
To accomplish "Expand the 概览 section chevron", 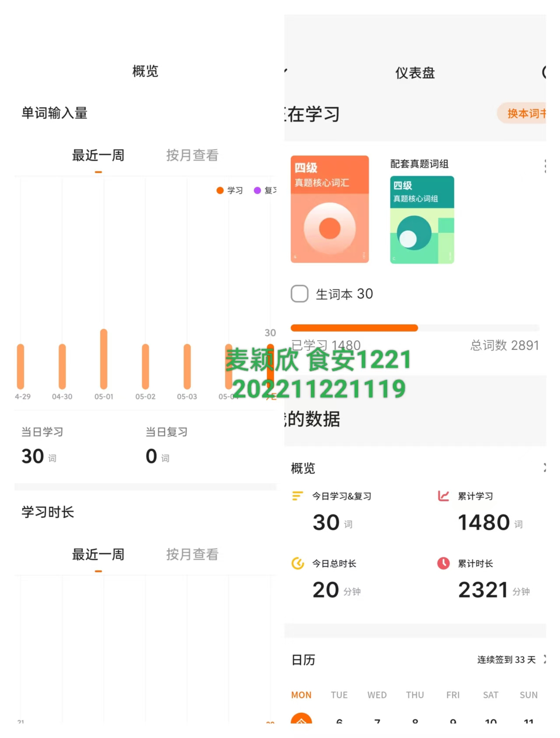I will click(x=544, y=467).
